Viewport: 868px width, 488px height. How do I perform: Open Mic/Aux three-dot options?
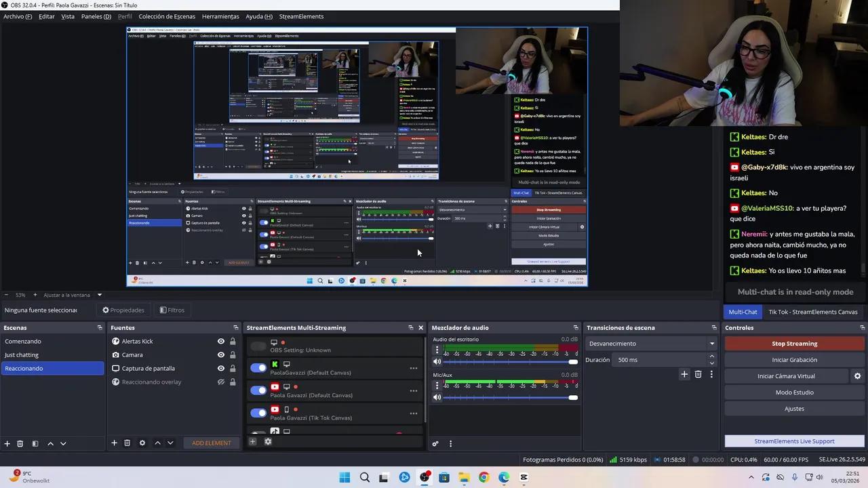[437, 386]
